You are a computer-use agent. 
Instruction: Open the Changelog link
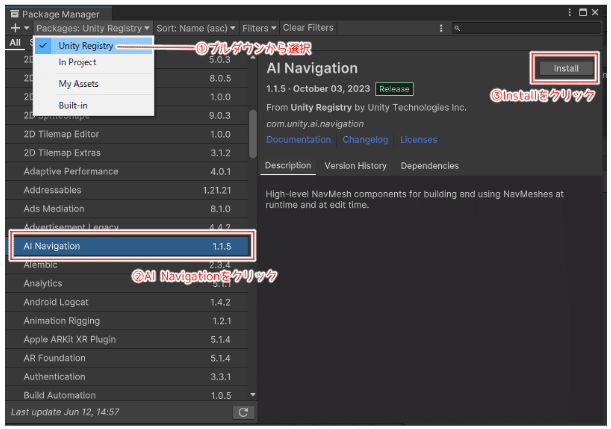coord(365,139)
